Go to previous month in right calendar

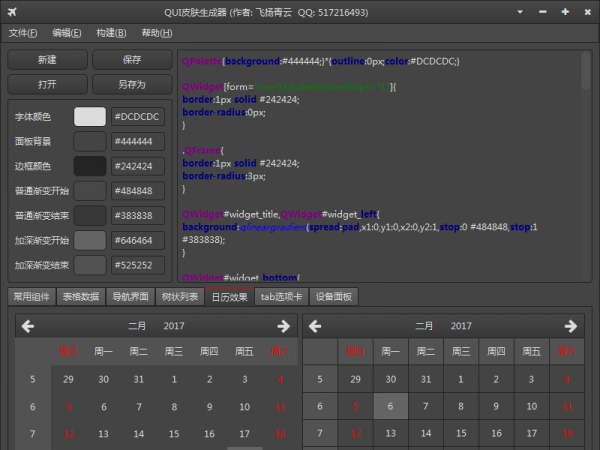[316, 326]
